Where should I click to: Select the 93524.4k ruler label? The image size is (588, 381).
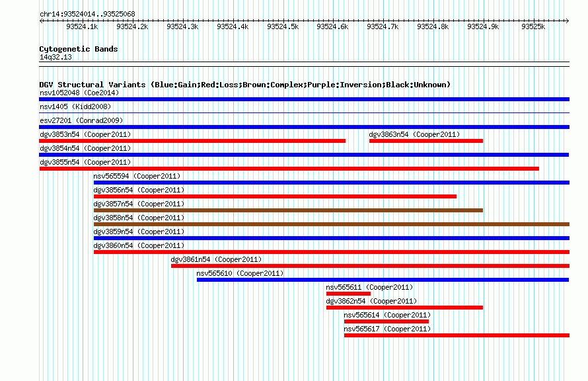[x=233, y=26]
